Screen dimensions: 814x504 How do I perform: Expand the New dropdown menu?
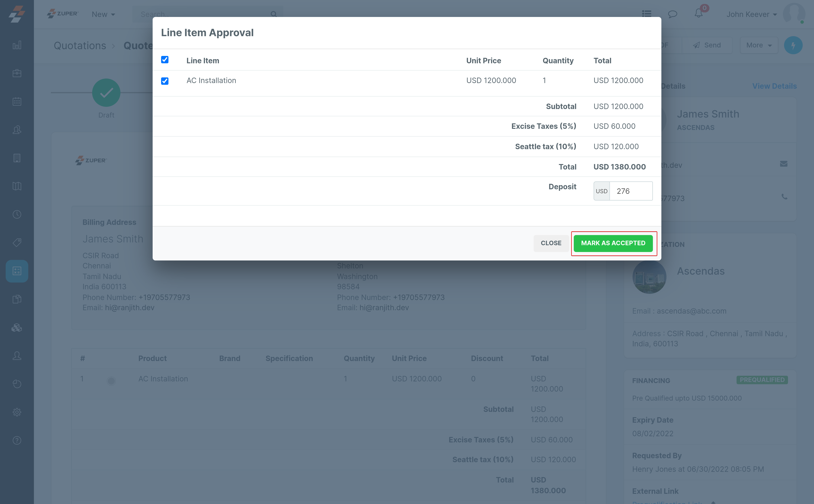[103, 14]
